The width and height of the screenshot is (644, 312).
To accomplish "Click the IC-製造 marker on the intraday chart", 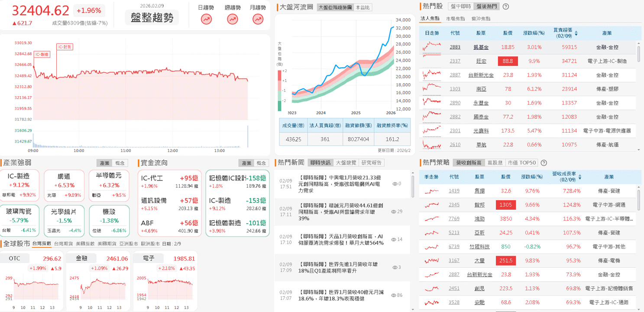I will click(x=42, y=54).
